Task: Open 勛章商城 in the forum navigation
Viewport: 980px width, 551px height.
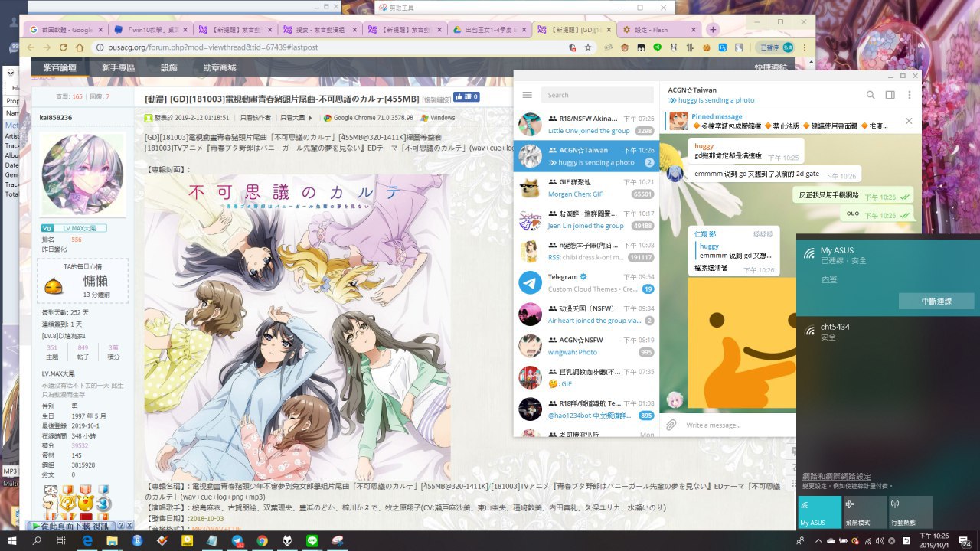Action: [x=220, y=67]
